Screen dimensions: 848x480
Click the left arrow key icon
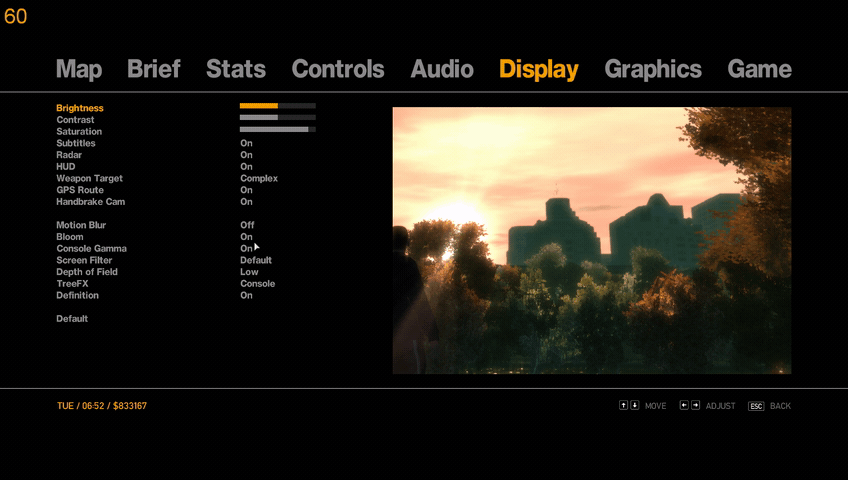684,405
